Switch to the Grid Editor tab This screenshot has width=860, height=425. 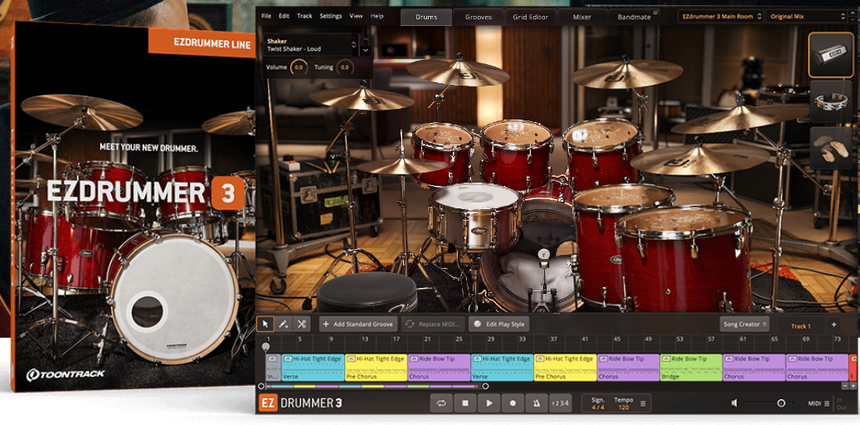click(x=530, y=17)
